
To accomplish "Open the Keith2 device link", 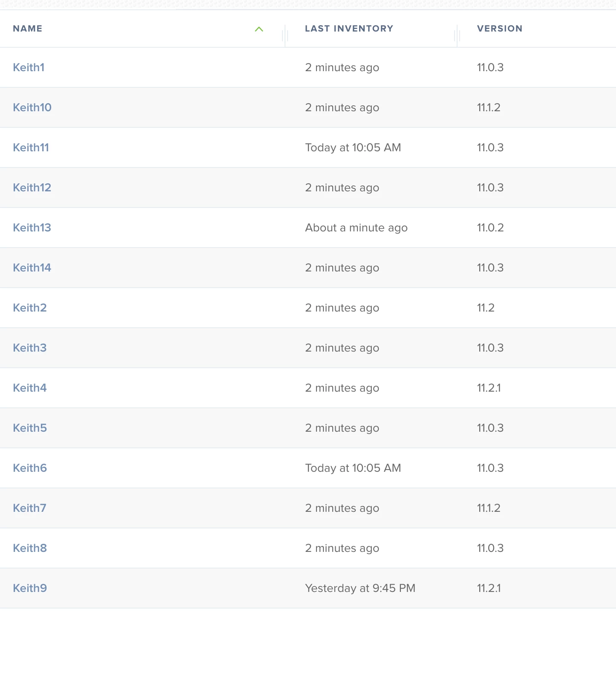I will [x=30, y=308].
